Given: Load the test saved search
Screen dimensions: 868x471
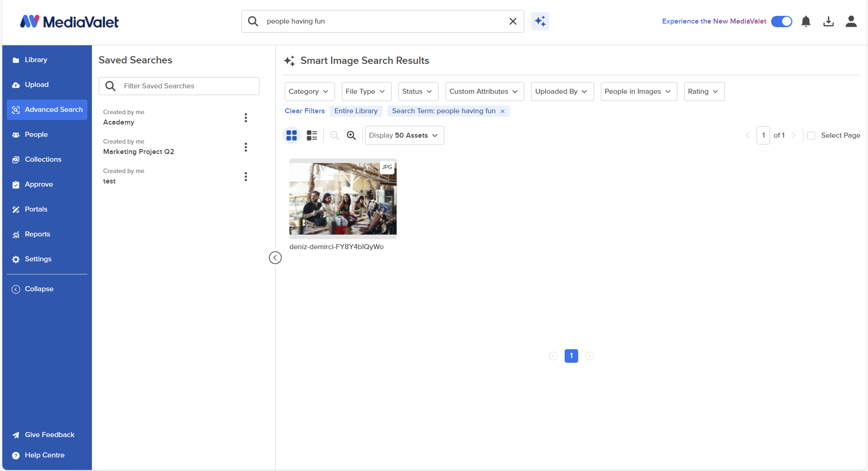Looking at the screenshot, I should point(109,181).
